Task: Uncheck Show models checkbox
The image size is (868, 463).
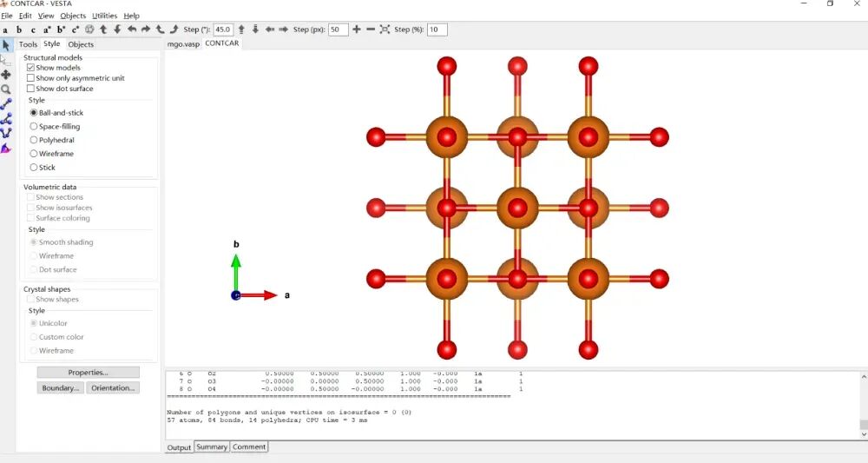Action: pyautogui.click(x=30, y=68)
